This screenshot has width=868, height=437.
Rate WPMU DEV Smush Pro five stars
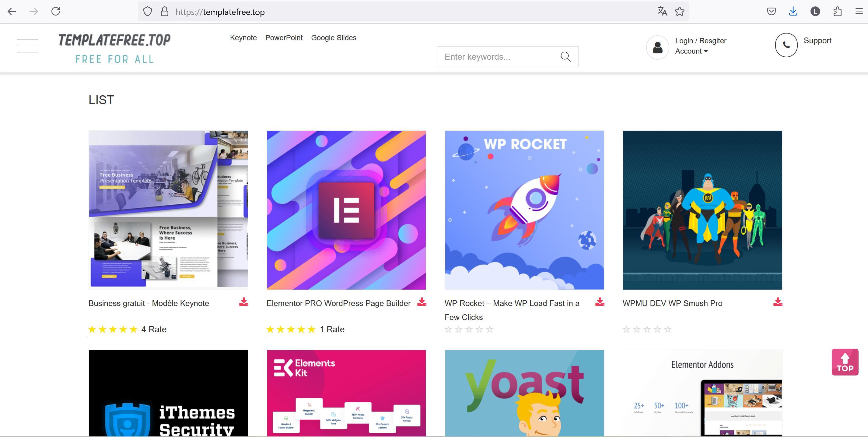(x=667, y=330)
